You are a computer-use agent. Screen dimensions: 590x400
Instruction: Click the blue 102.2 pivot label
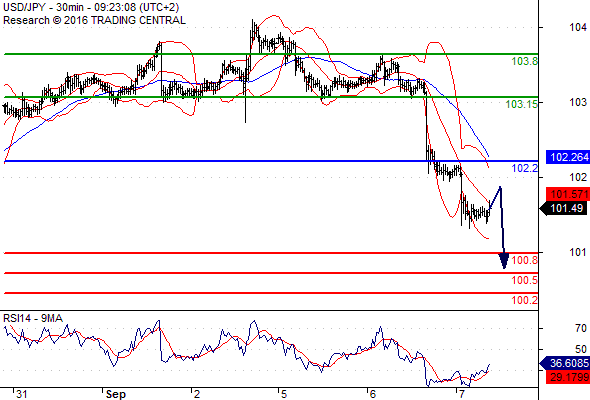pos(525,168)
